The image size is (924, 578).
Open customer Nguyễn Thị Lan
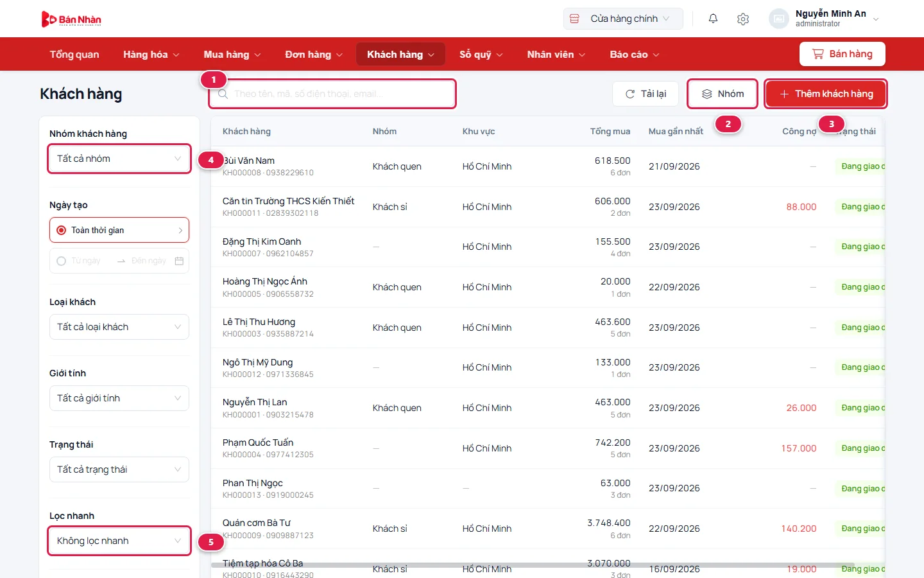(x=255, y=402)
